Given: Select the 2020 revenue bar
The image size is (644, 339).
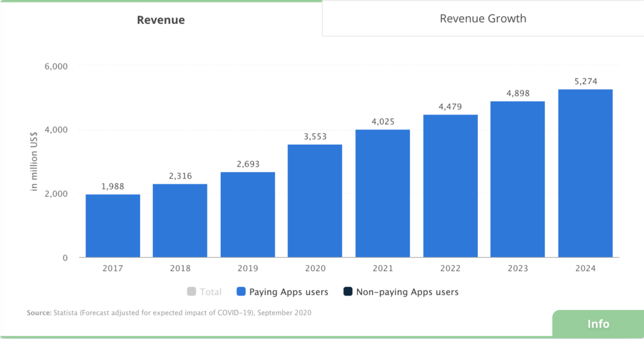Looking at the screenshot, I should pyautogui.click(x=314, y=201).
